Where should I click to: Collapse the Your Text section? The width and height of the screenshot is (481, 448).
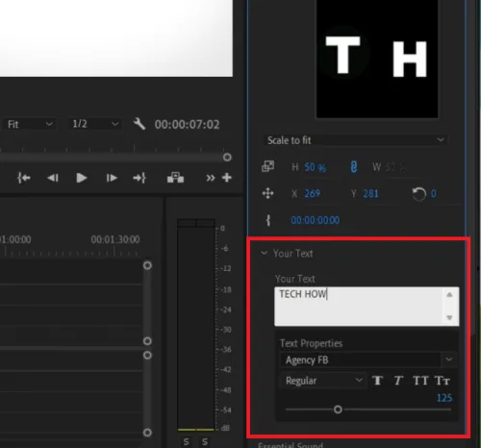click(x=264, y=253)
